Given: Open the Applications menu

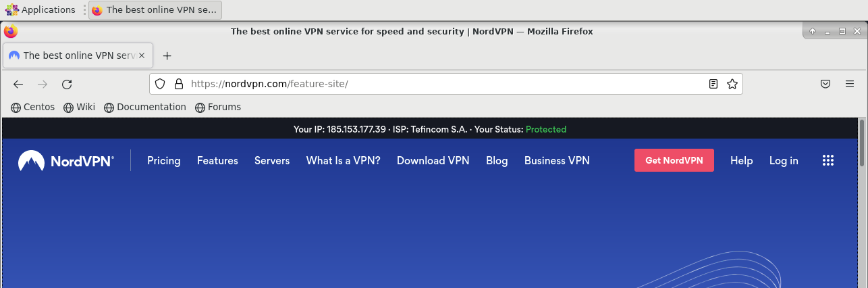Looking at the screenshot, I should (40, 10).
